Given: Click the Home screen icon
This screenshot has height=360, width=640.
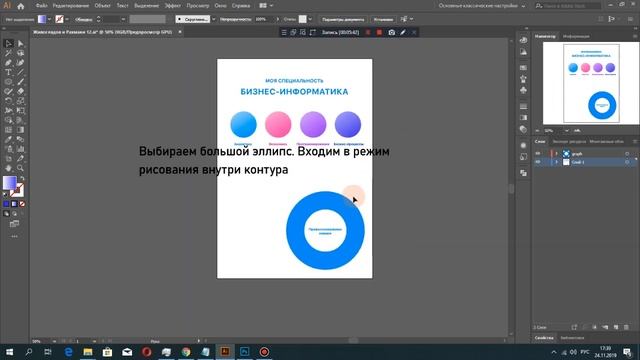Looking at the screenshot, I should (x=20, y=6).
